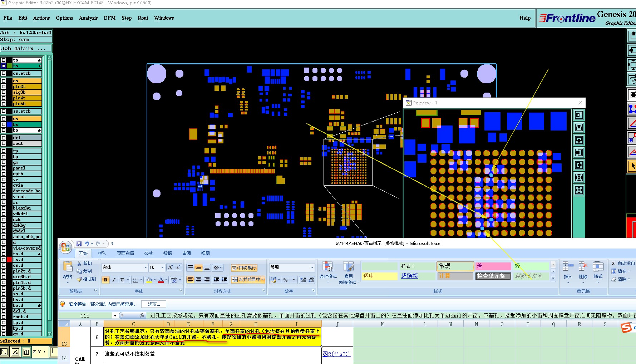Screen dimensions: 636x364
Task: Open the Genesis Rout menu
Action: 143,18
